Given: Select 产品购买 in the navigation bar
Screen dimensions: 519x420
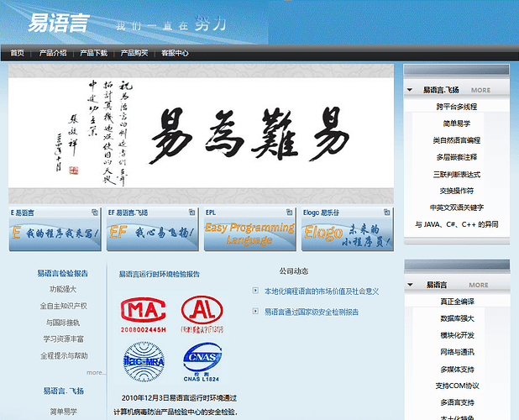Looking at the screenshot, I should click(134, 53).
